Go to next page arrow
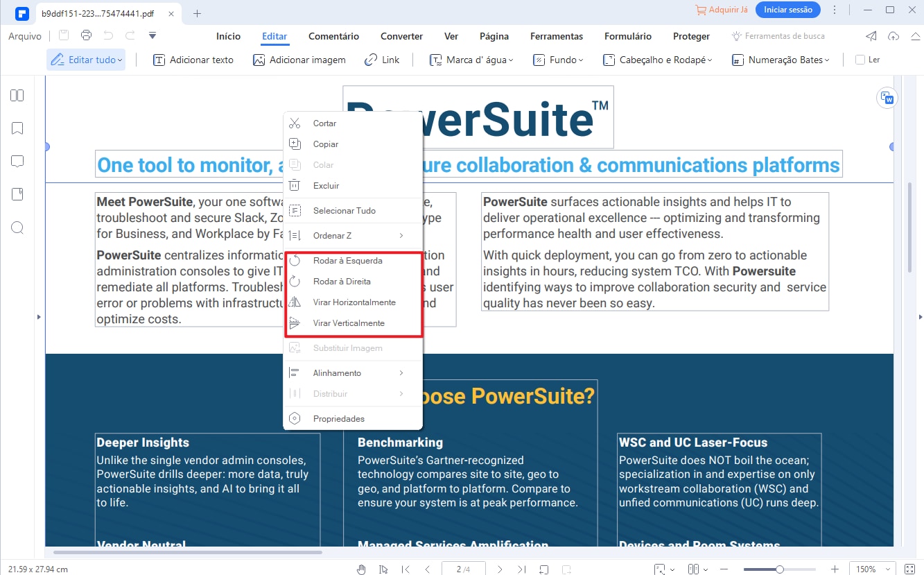924x575 pixels. 500,569
